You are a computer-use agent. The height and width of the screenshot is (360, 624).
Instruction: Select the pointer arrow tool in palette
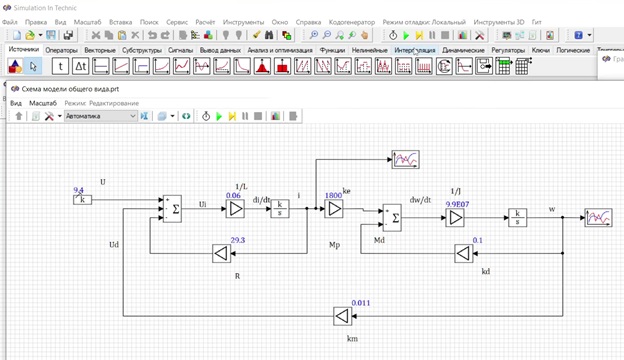pyautogui.click(x=33, y=66)
